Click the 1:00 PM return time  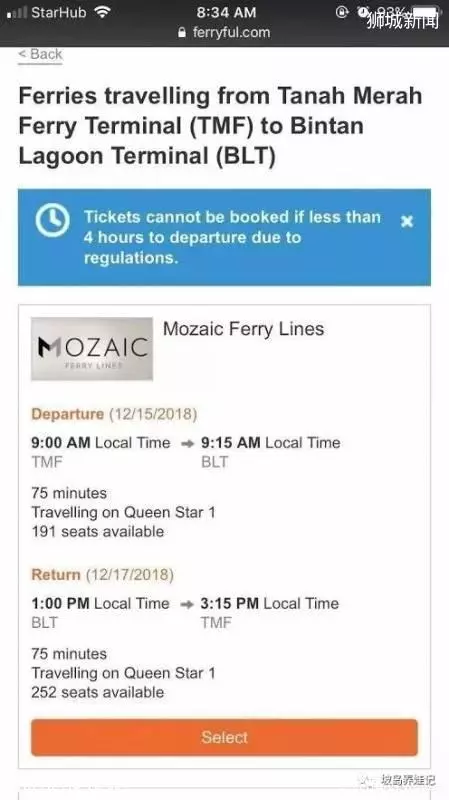60,604
